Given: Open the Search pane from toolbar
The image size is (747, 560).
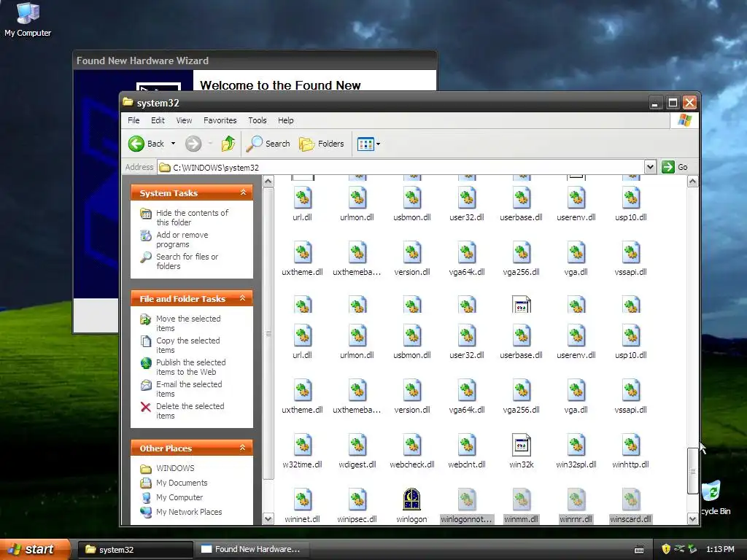Looking at the screenshot, I should tap(268, 144).
